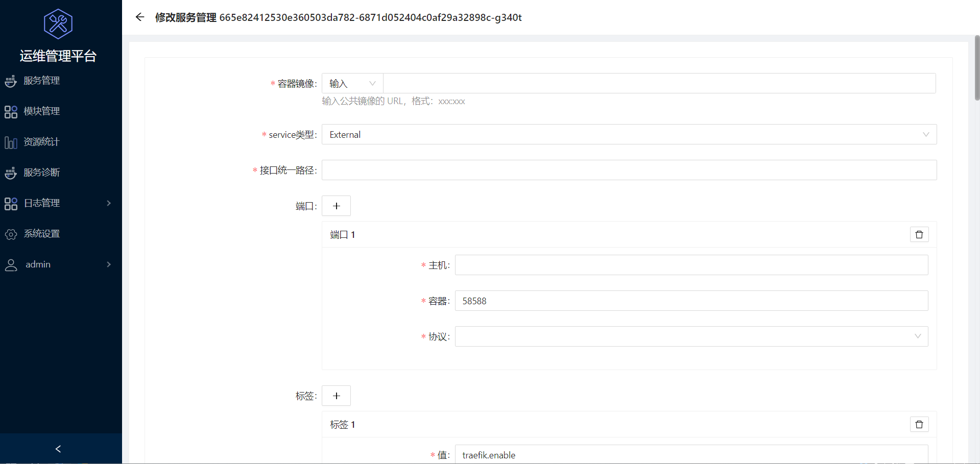Image resolution: width=980 pixels, height=464 pixels.
Task: Click the 标签 1 panel header text
Action: (342, 424)
